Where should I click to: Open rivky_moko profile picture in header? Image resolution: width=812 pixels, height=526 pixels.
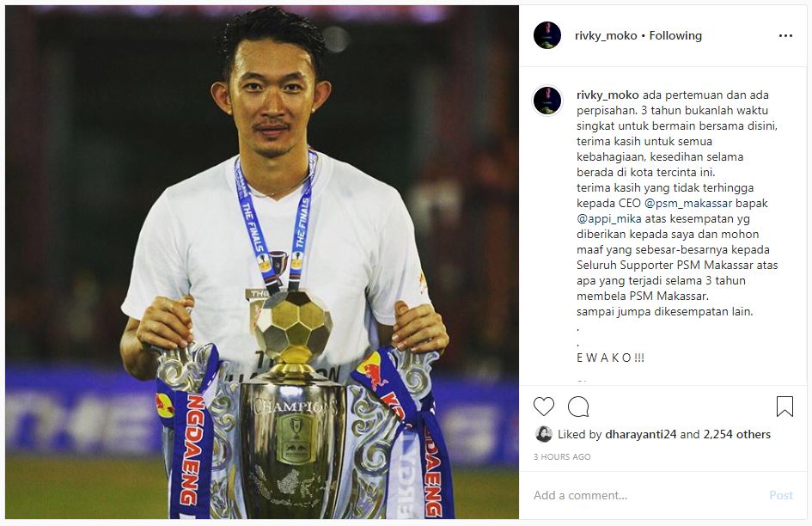[547, 36]
